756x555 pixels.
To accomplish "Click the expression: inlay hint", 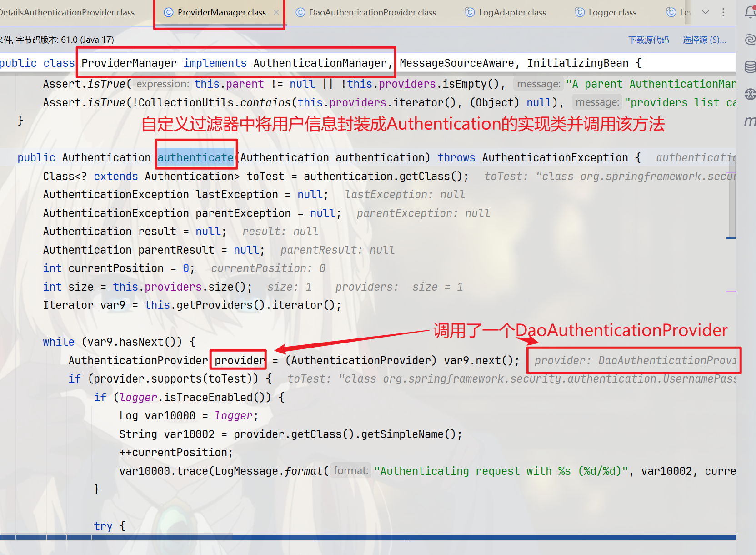I will (163, 84).
